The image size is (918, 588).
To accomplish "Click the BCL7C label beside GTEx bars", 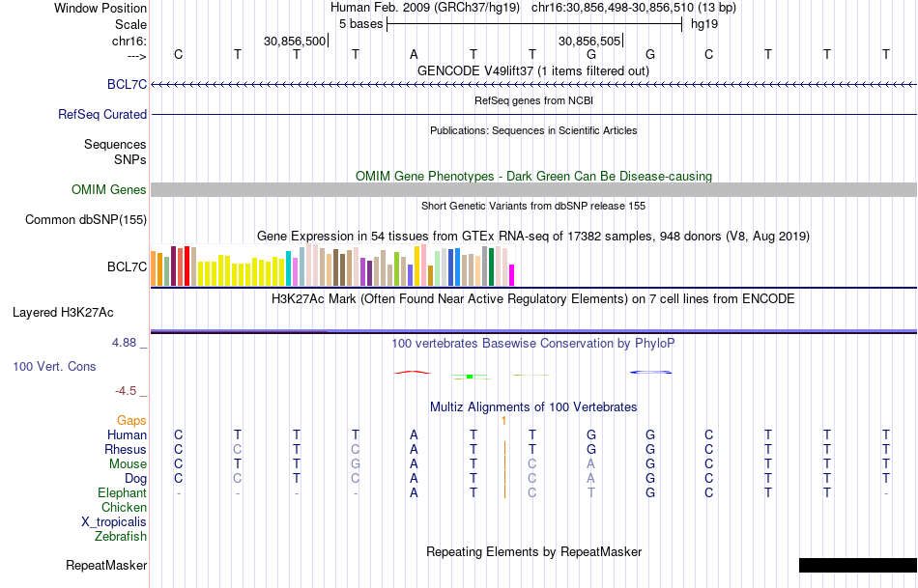I will pyautogui.click(x=127, y=266).
